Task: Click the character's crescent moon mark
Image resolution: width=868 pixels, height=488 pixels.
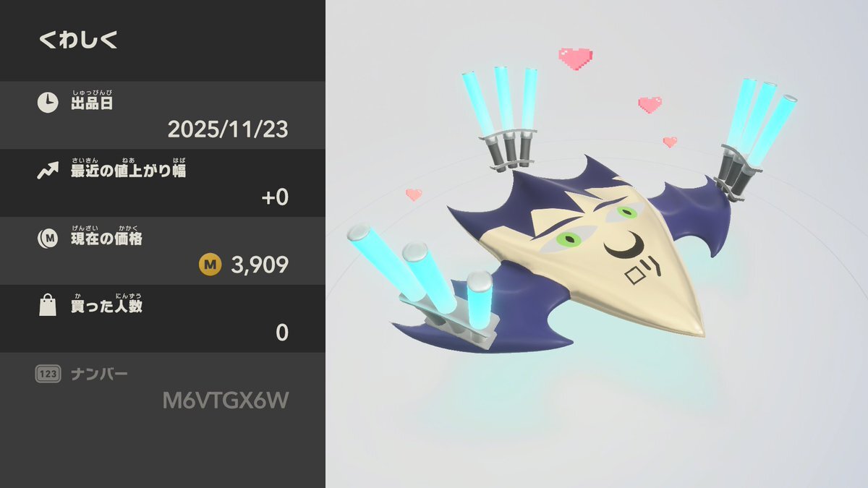Action: (620, 247)
